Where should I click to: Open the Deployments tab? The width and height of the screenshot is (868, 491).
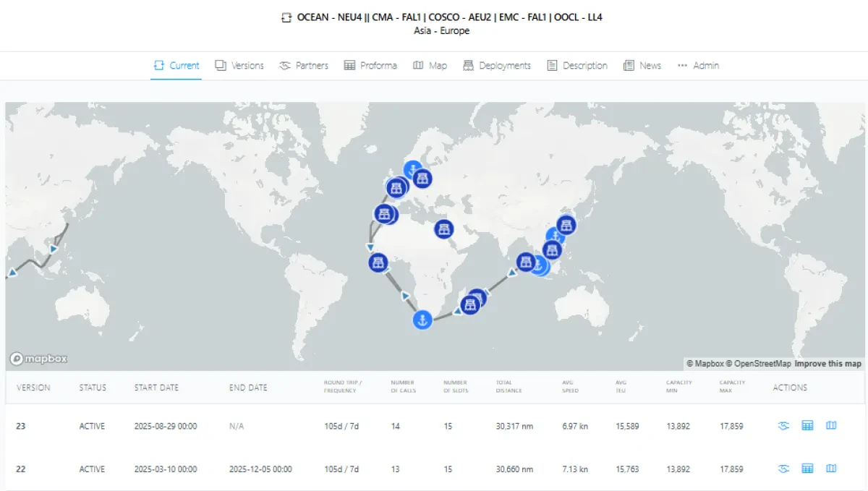click(497, 66)
